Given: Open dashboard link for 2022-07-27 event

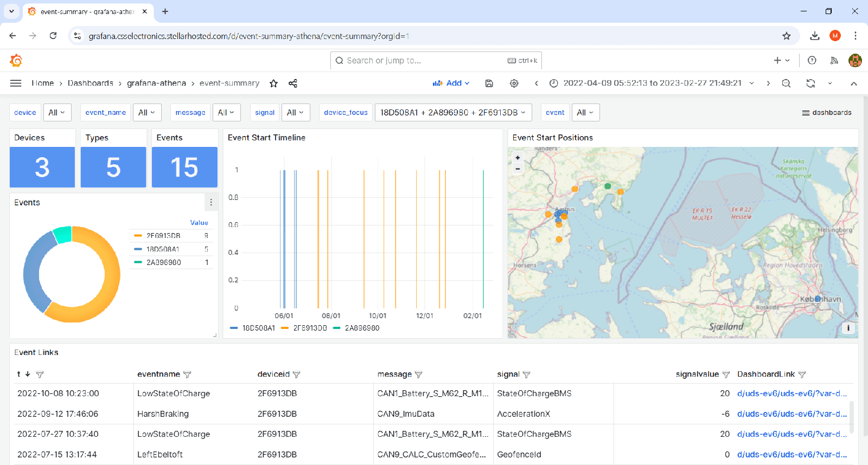Looking at the screenshot, I should 792,434.
